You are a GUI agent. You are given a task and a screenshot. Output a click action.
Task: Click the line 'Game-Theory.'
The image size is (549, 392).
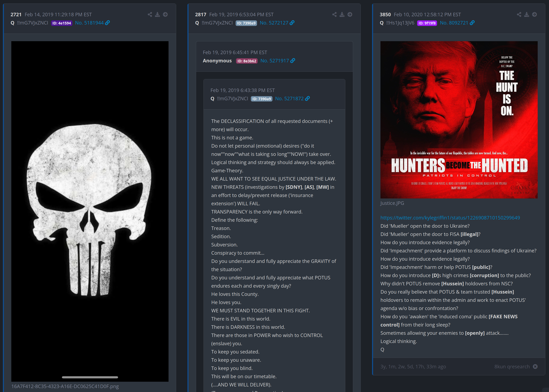[x=227, y=170]
